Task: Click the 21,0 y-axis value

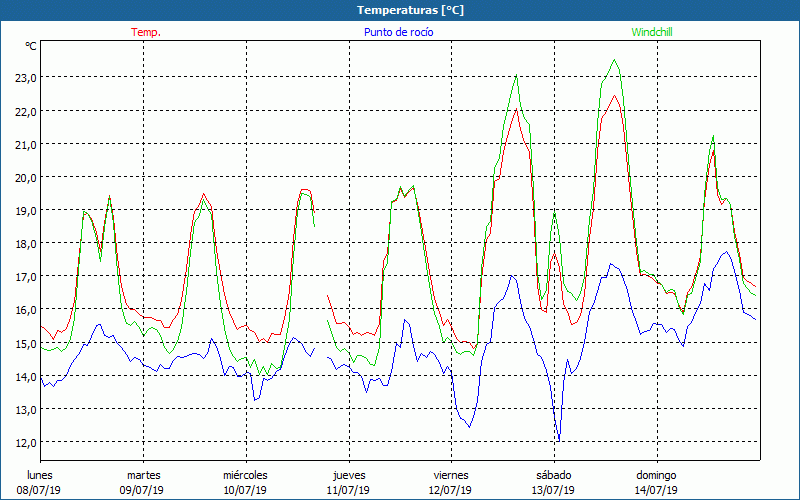Action: tap(26, 145)
